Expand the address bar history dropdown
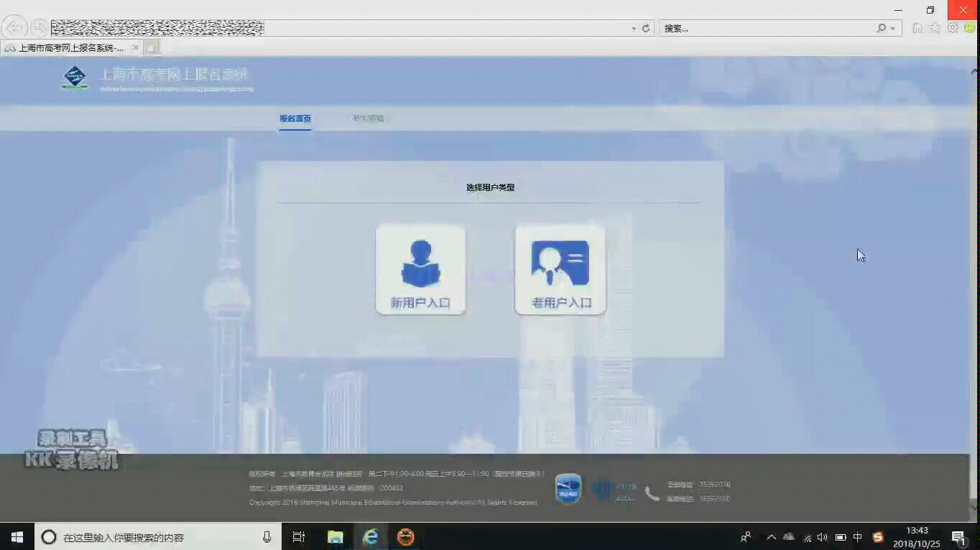Image resolution: width=980 pixels, height=550 pixels. click(634, 29)
